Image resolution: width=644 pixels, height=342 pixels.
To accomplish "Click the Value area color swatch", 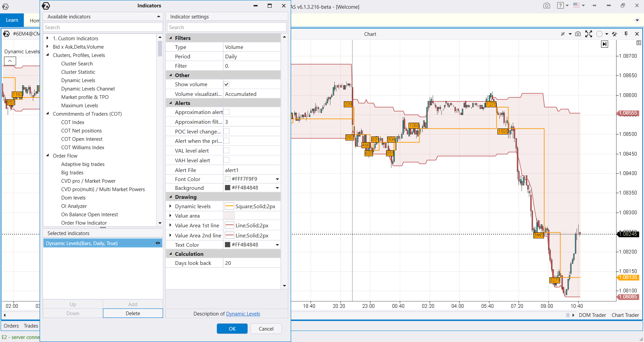I will tap(229, 216).
